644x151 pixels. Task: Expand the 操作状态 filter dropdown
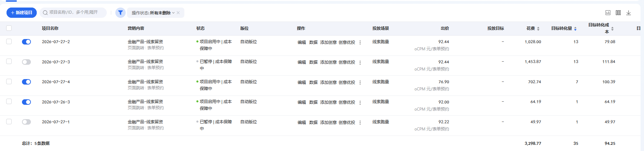153,13
